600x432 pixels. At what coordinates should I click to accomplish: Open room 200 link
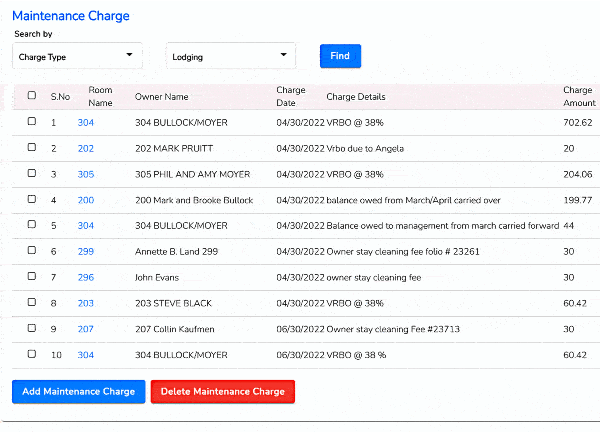pos(86,200)
